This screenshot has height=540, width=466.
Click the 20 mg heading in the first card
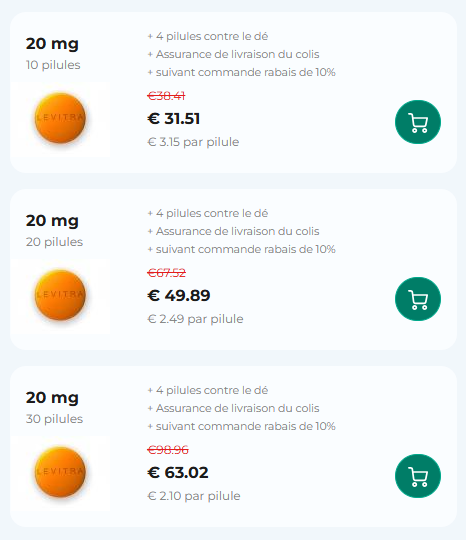52,44
